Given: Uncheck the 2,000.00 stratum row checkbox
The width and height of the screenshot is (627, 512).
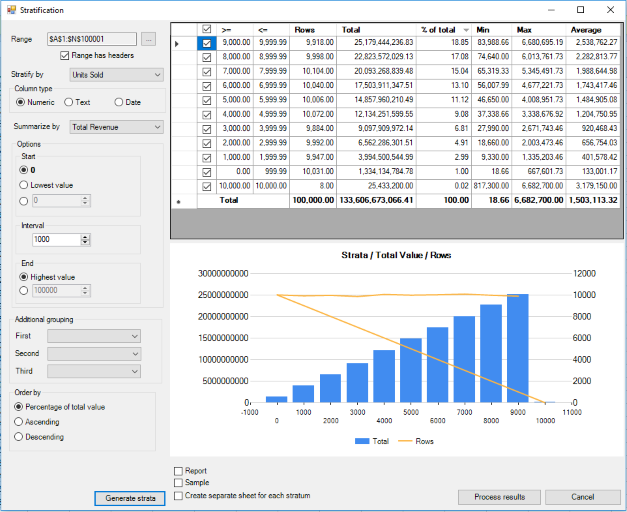Looking at the screenshot, I should pos(207,144).
